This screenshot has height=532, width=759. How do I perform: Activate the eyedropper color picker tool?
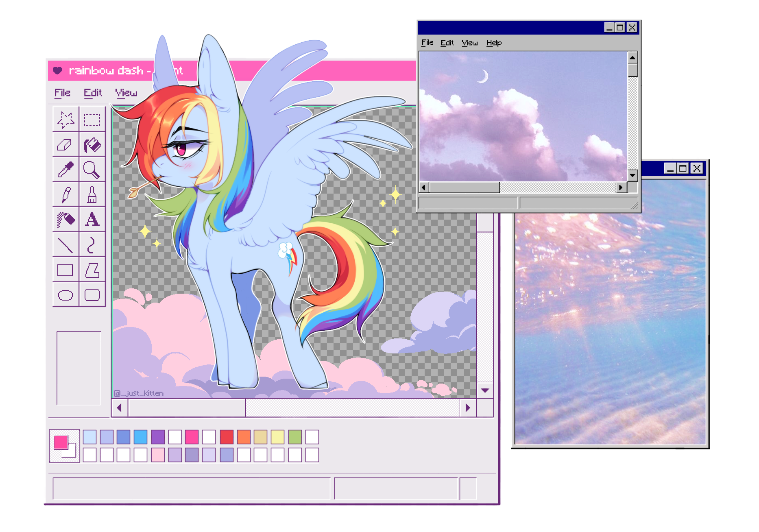tap(65, 169)
